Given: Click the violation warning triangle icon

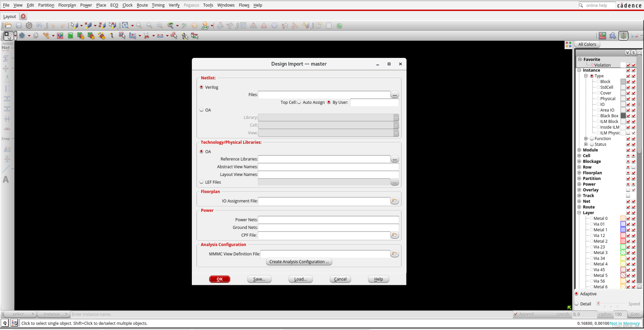Looking at the screenshot, I should [264, 26].
